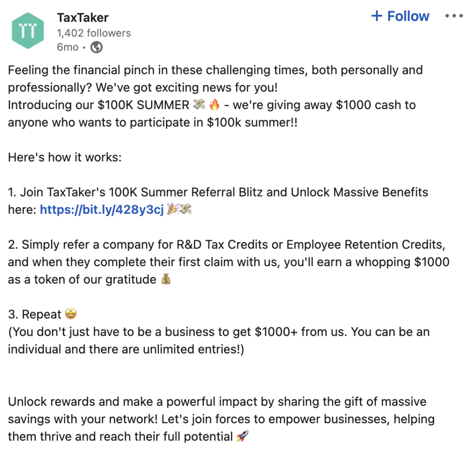The height and width of the screenshot is (466, 476).
Task: Click step 2 "Simply refer a company" text
Action: (x=229, y=262)
